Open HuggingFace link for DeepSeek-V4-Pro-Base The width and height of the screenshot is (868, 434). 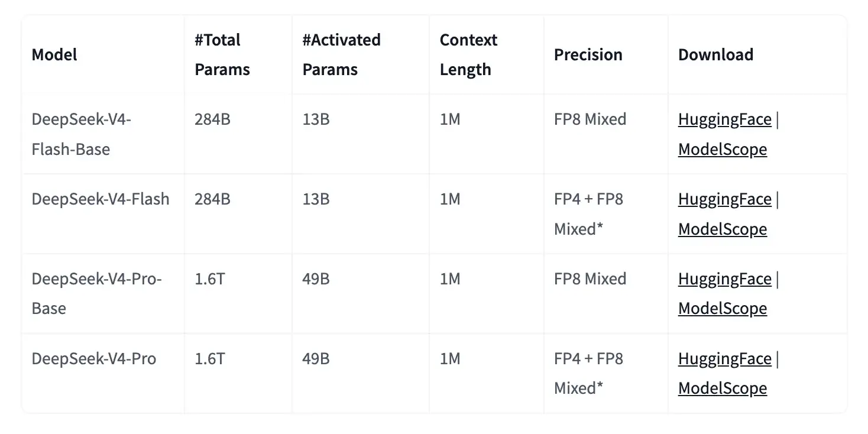[x=724, y=278]
